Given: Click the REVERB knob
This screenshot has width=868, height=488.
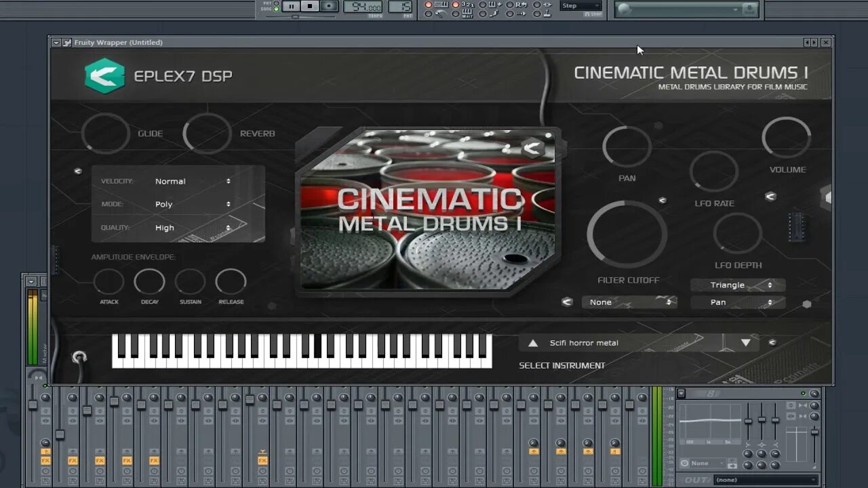Looking at the screenshot, I should pos(208,134).
